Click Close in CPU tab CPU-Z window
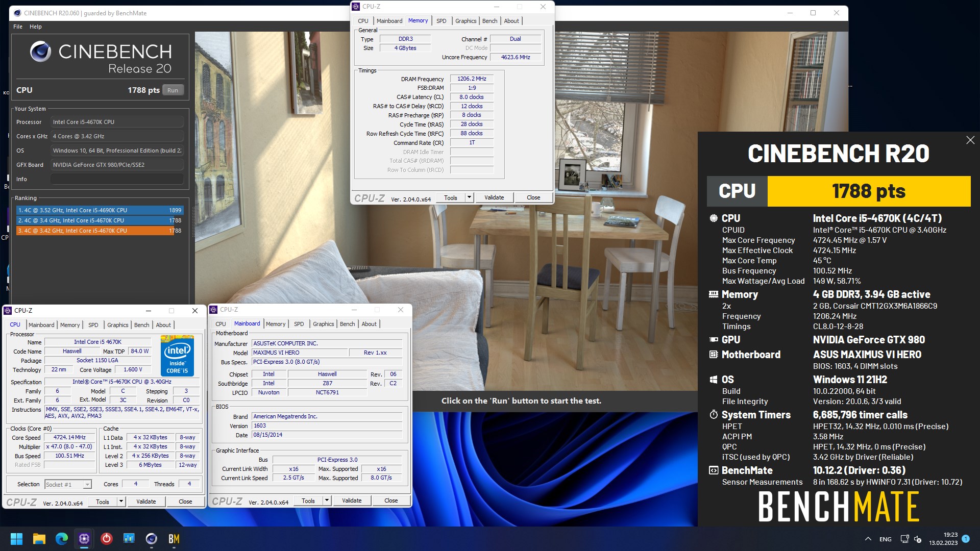 click(x=185, y=502)
